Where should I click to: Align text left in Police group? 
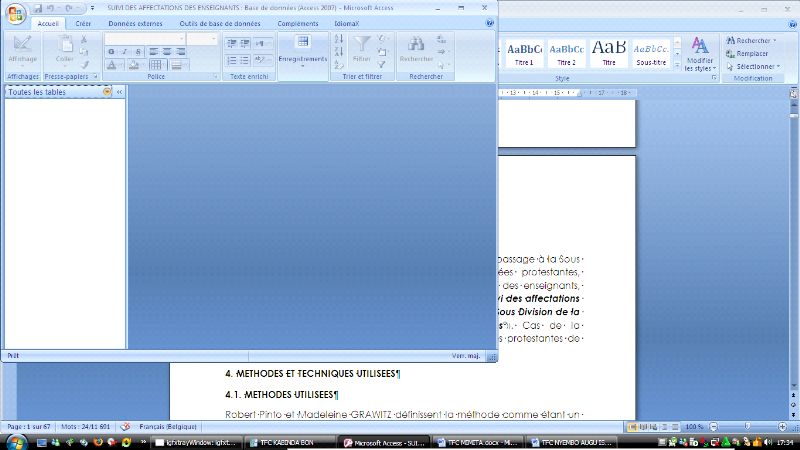pos(154,52)
